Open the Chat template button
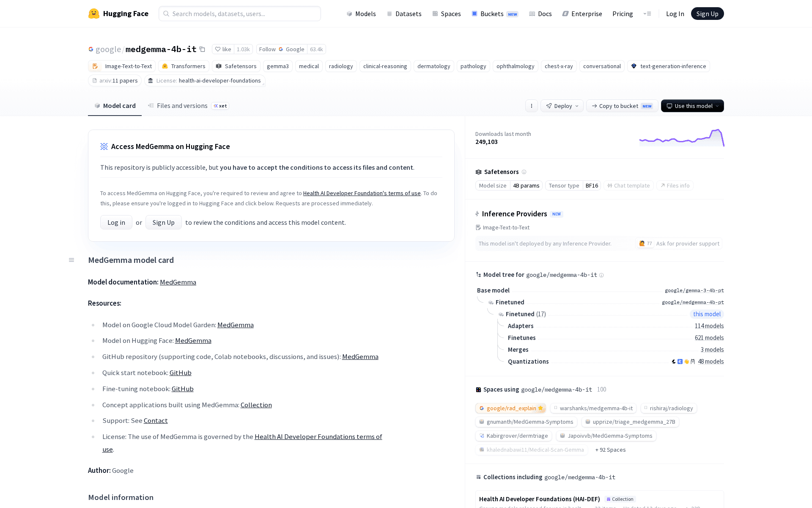This screenshot has height=508, width=812. click(x=628, y=185)
